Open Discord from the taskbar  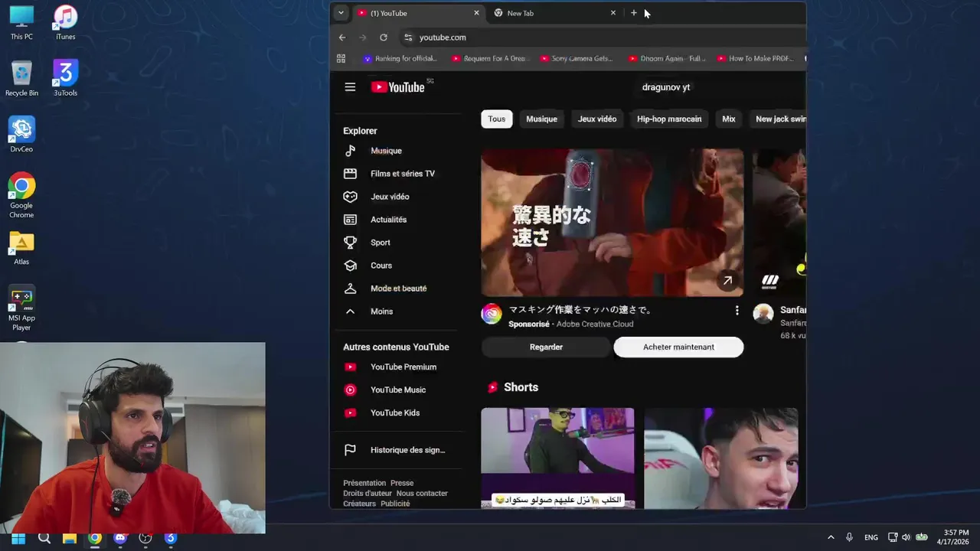tap(119, 538)
